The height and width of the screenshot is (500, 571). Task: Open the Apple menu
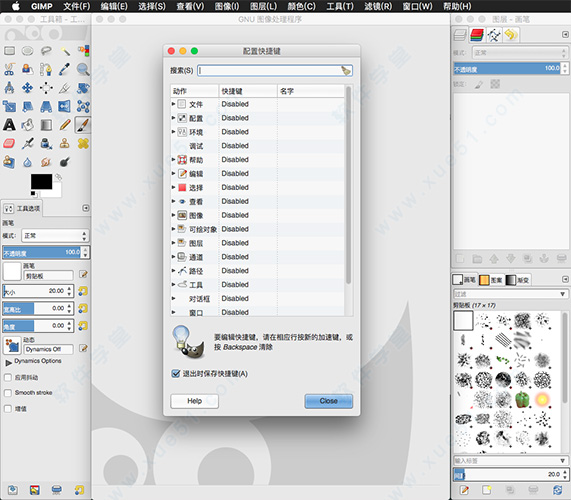pyautogui.click(x=15, y=6)
